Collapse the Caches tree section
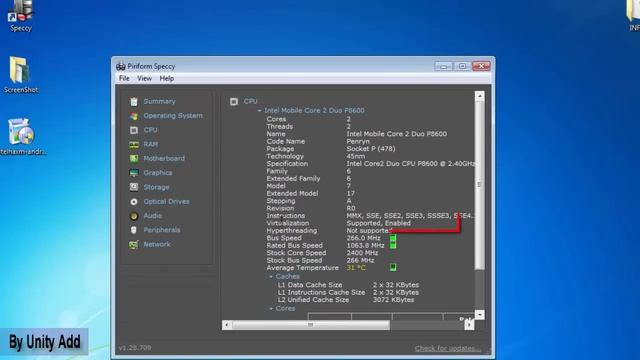The image size is (640, 360). pyautogui.click(x=271, y=276)
